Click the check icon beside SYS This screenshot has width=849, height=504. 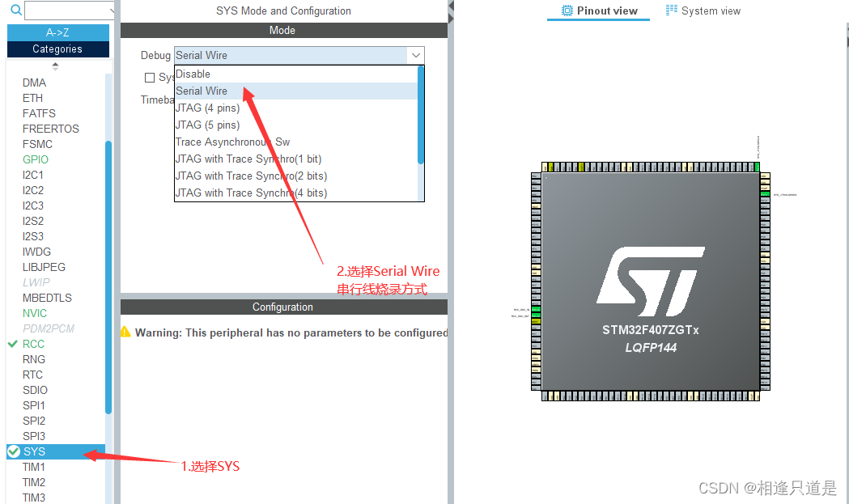click(x=14, y=451)
